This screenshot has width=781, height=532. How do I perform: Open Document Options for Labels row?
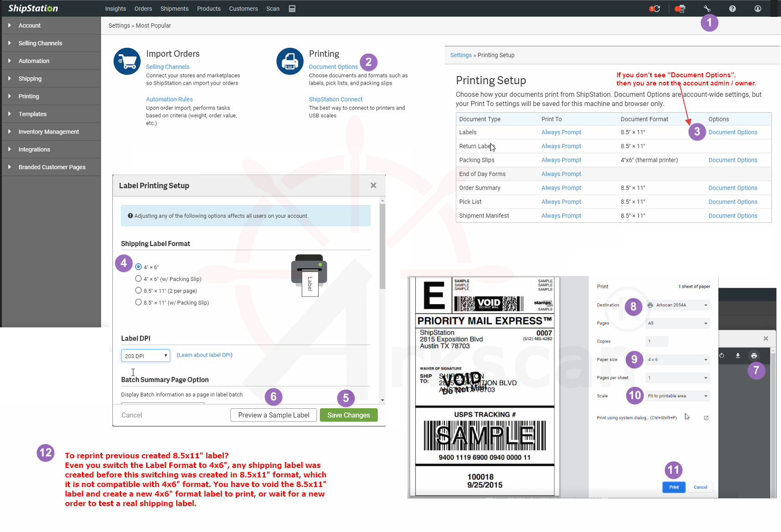733,132
